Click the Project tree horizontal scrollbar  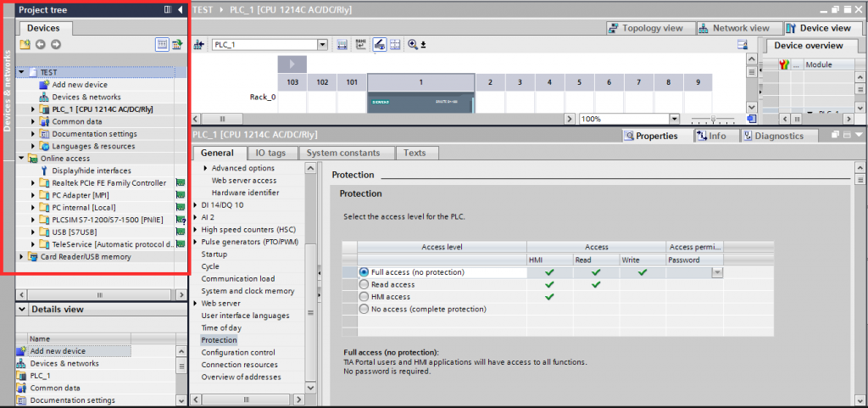[x=100, y=295]
